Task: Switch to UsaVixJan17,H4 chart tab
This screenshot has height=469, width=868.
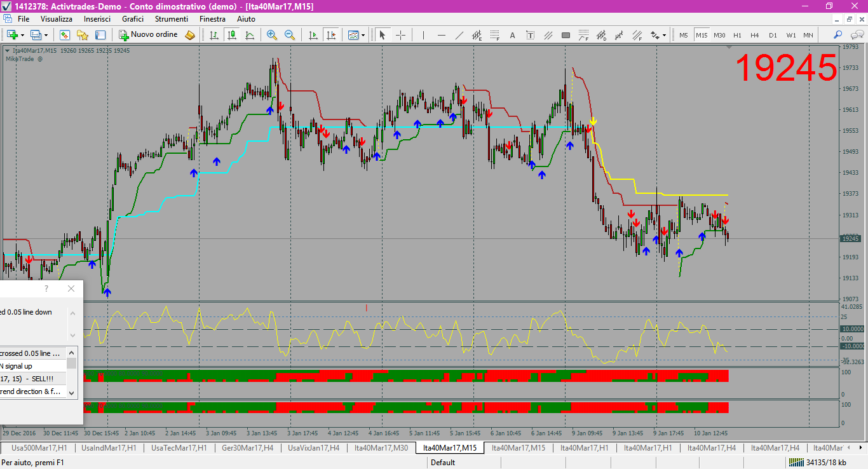Action: point(313,448)
